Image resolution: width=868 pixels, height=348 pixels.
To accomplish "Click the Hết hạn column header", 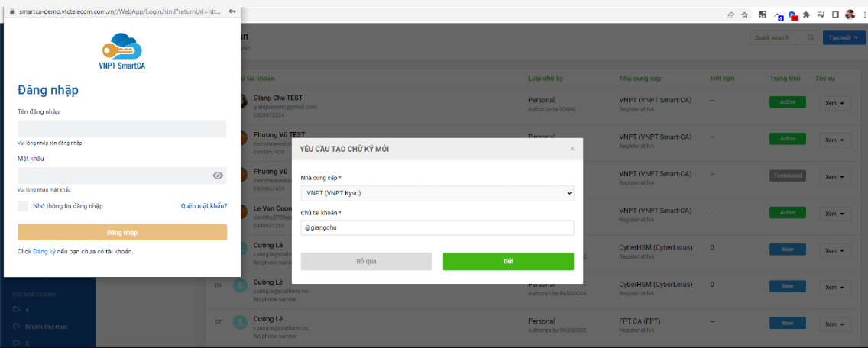I will click(x=722, y=78).
